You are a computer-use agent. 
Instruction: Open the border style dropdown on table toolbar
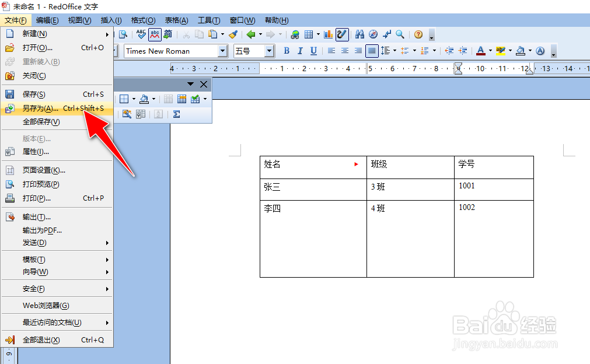[134, 99]
